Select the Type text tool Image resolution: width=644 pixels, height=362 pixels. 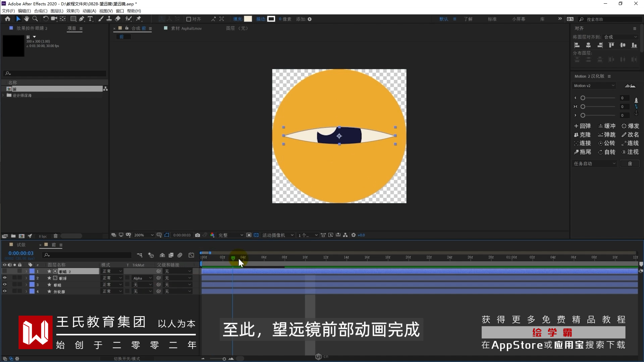pos(90,19)
